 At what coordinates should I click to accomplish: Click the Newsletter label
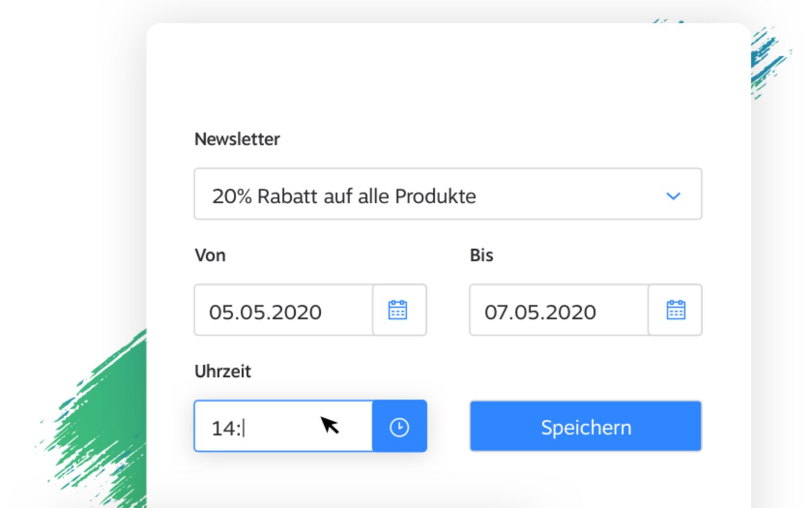pos(237,139)
